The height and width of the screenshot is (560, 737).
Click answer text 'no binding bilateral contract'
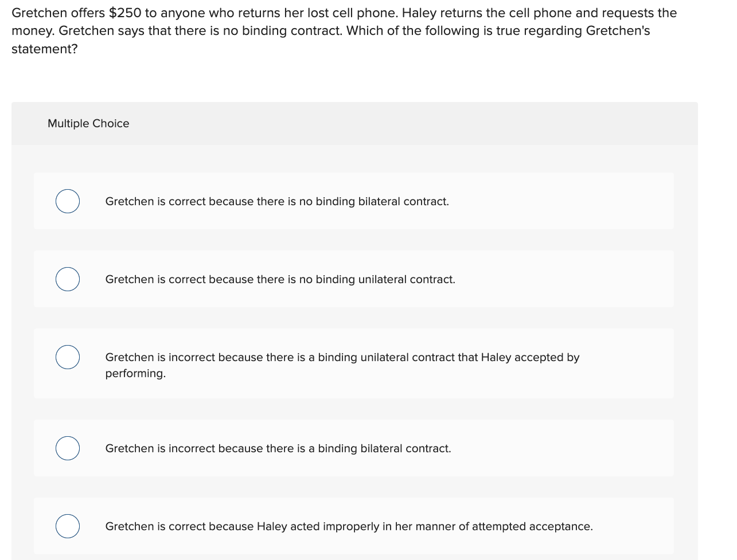click(277, 202)
